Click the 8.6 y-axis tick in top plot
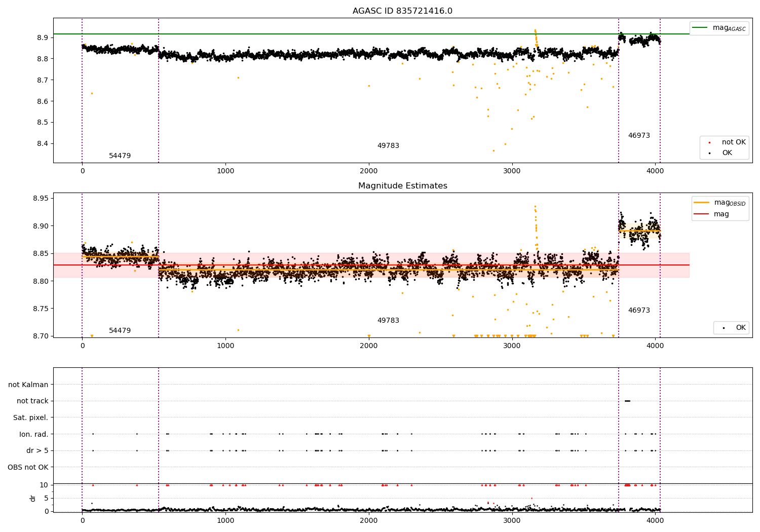The width and height of the screenshot is (760, 532). click(x=42, y=101)
